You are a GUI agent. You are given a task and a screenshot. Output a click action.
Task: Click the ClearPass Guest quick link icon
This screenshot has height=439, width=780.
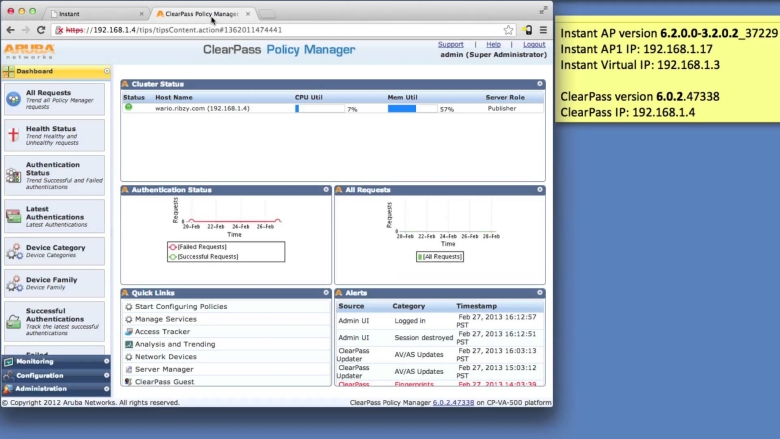click(x=128, y=382)
